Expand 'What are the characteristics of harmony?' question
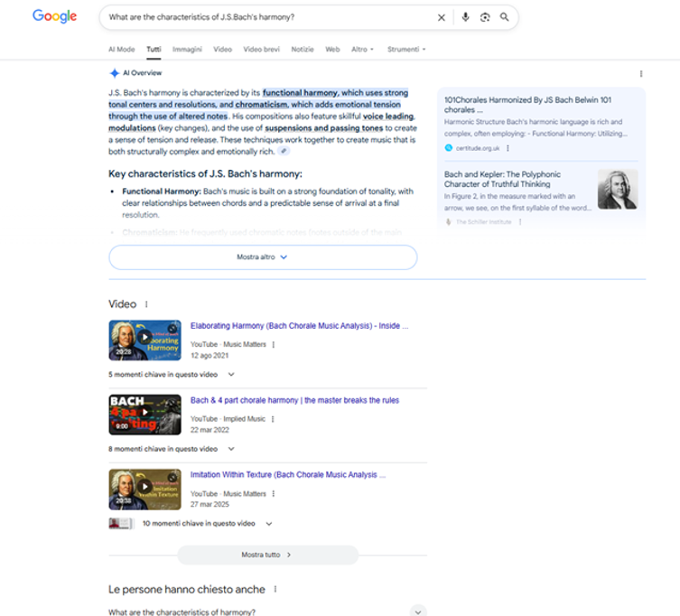The width and height of the screenshot is (680, 616). point(267,611)
